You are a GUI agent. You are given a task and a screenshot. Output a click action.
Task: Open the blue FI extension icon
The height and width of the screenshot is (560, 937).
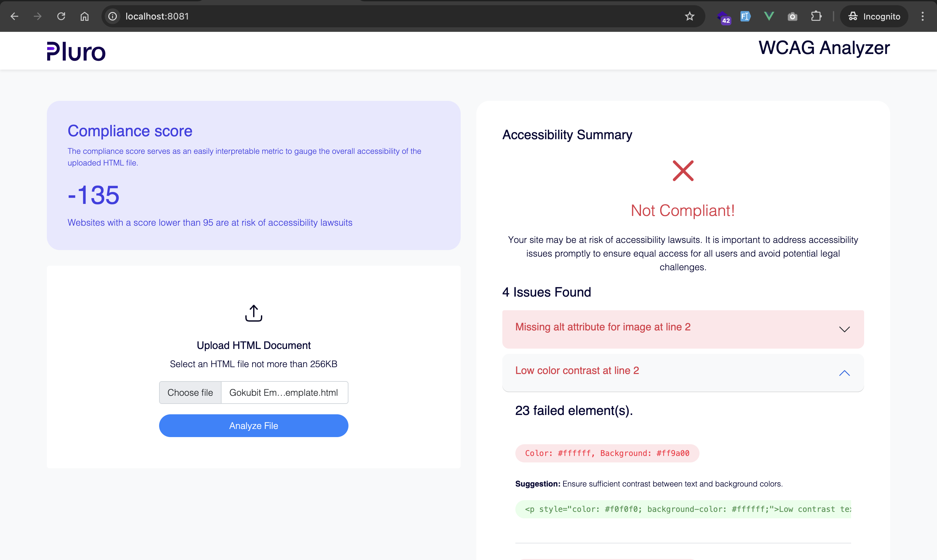tap(745, 16)
